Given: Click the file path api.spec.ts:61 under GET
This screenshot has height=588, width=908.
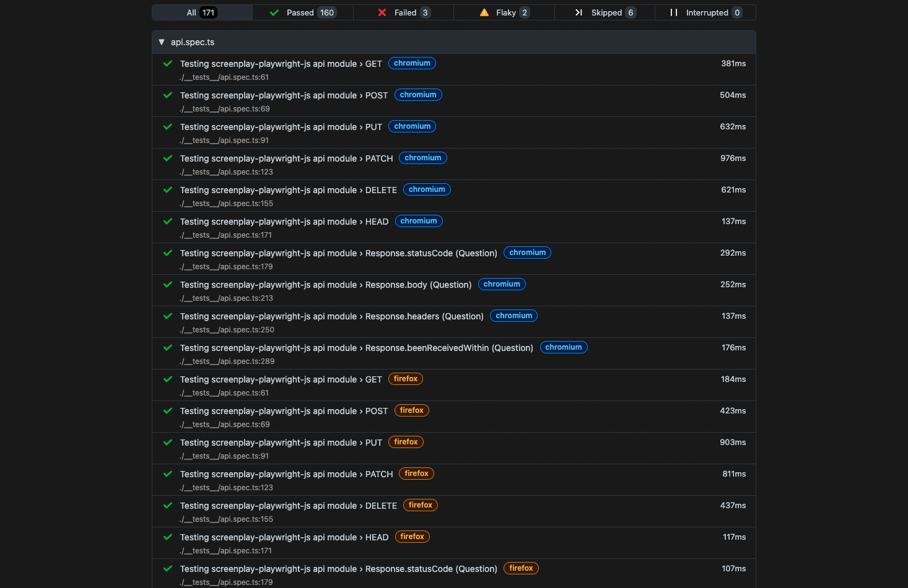Looking at the screenshot, I should [224, 77].
